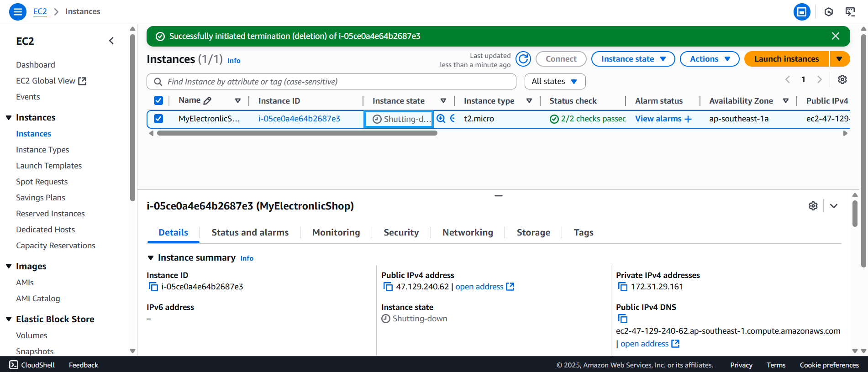
Task: Collapse the Instances sidebar section
Action: [x=9, y=118]
